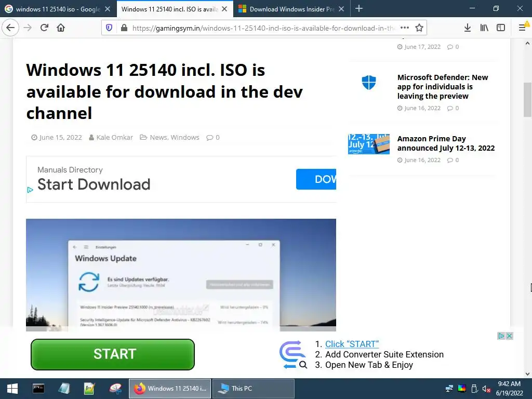Open Kale Omkar author link
Viewport: 532px width, 399px height.
pos(114,137)
